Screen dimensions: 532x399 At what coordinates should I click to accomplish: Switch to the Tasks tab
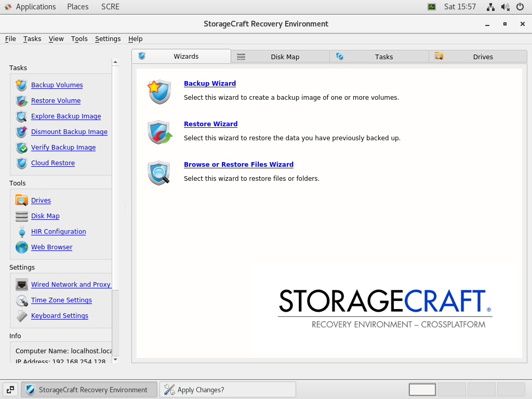pyautogui.click(x=379, y=57)
